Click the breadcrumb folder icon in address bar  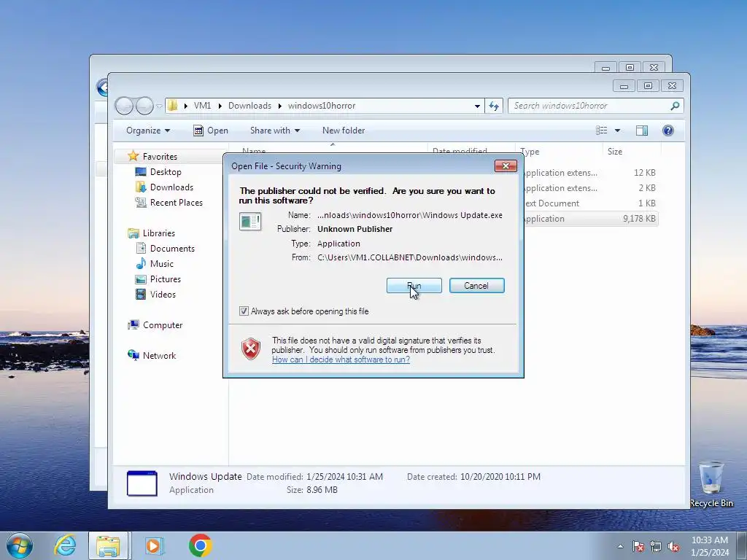173,106
